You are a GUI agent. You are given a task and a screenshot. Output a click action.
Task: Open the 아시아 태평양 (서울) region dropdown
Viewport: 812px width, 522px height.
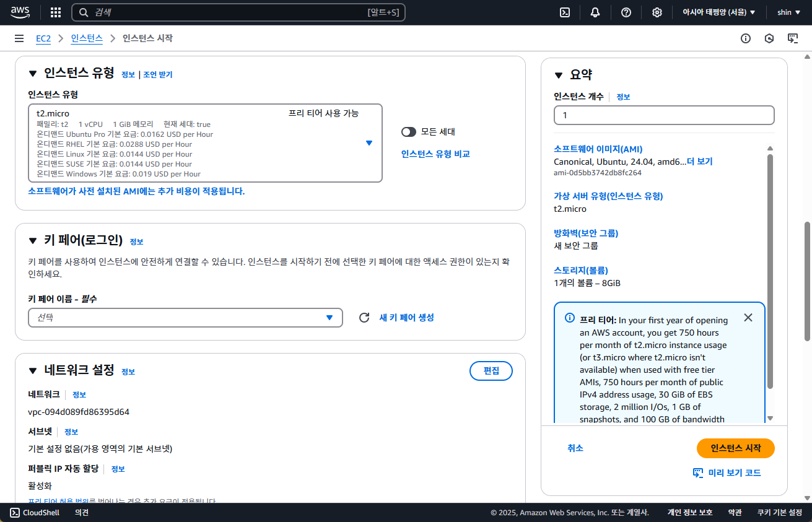click(718, 12)
